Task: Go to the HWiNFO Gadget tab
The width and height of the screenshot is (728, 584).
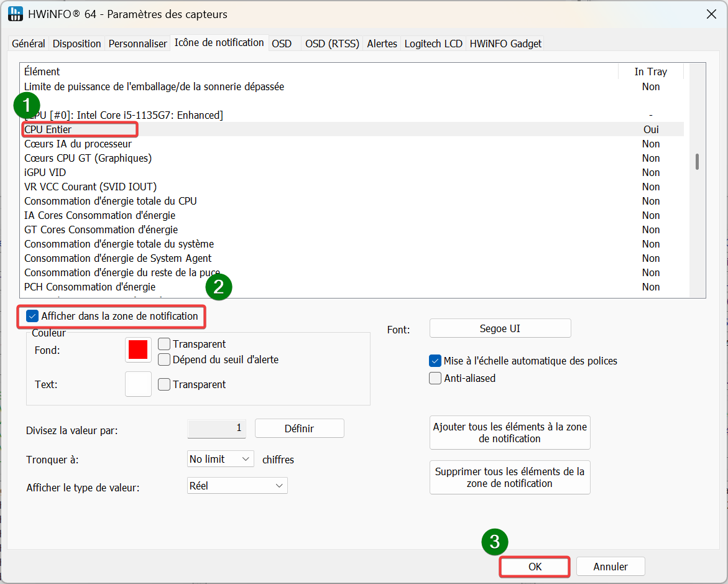Action: click(505, 44)
